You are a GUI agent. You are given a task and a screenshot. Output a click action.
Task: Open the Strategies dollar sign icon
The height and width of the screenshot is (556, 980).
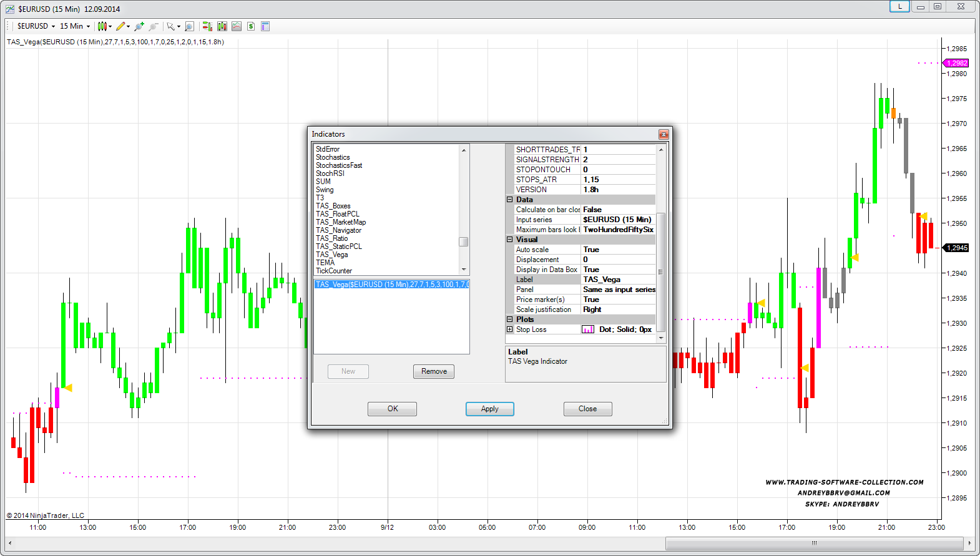point(251,26)
